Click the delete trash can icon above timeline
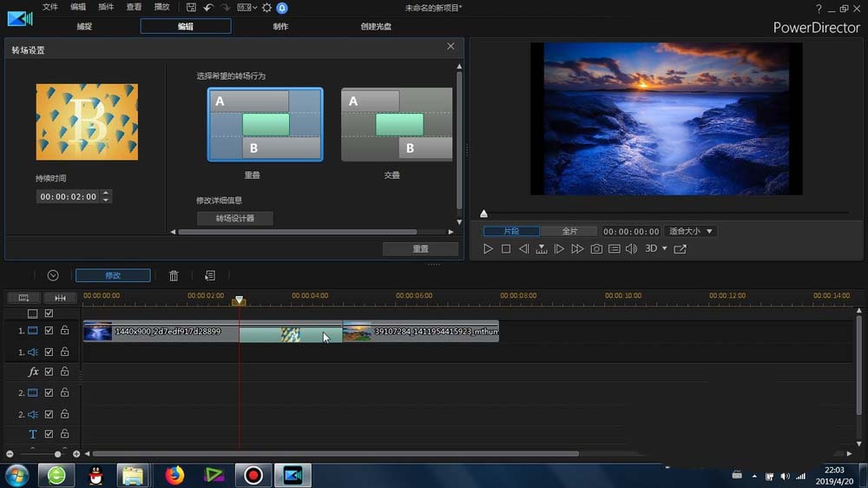 click(x=174, y=275)
